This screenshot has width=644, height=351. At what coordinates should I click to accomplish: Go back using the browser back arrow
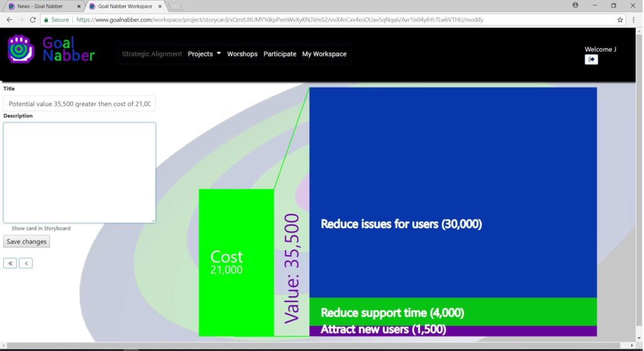9,19
